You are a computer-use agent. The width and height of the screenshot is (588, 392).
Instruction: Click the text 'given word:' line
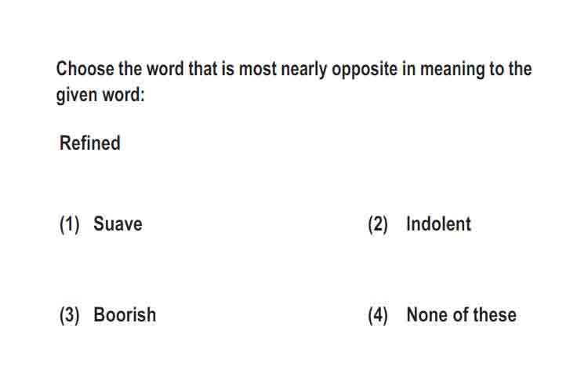click(x=100, y=95)
